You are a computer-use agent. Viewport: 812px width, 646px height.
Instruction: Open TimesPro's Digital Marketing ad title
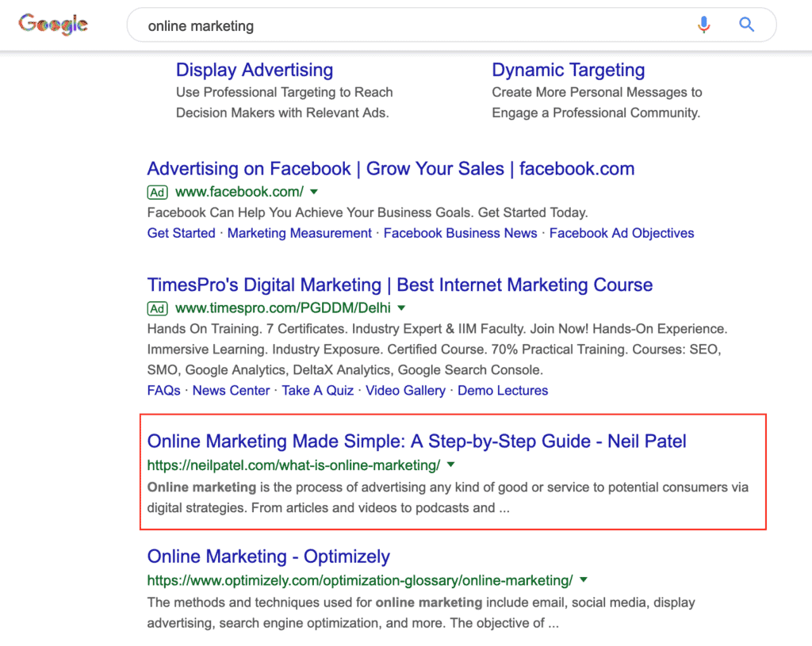click(x=400, y=285)
